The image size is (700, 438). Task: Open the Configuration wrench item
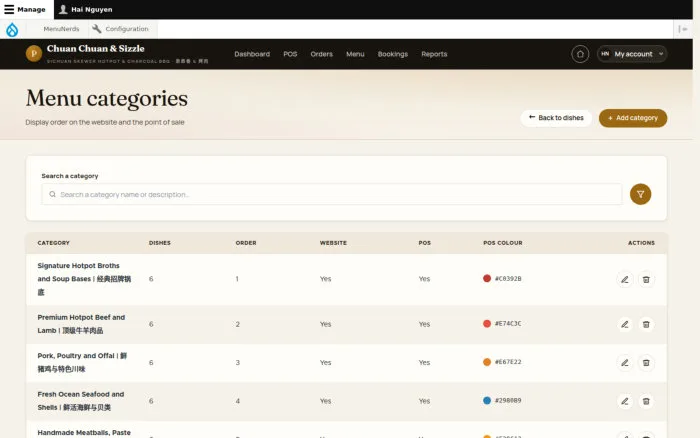click(120, 29)
